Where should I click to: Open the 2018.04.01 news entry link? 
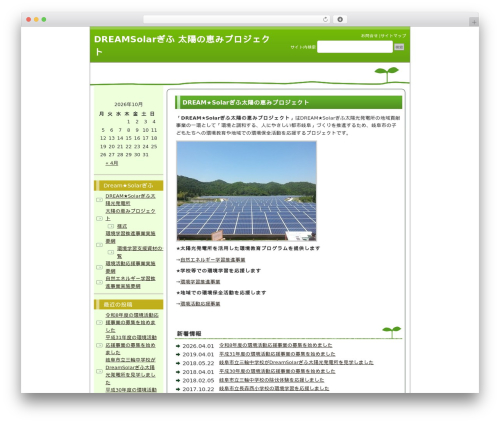pos(277,371)
